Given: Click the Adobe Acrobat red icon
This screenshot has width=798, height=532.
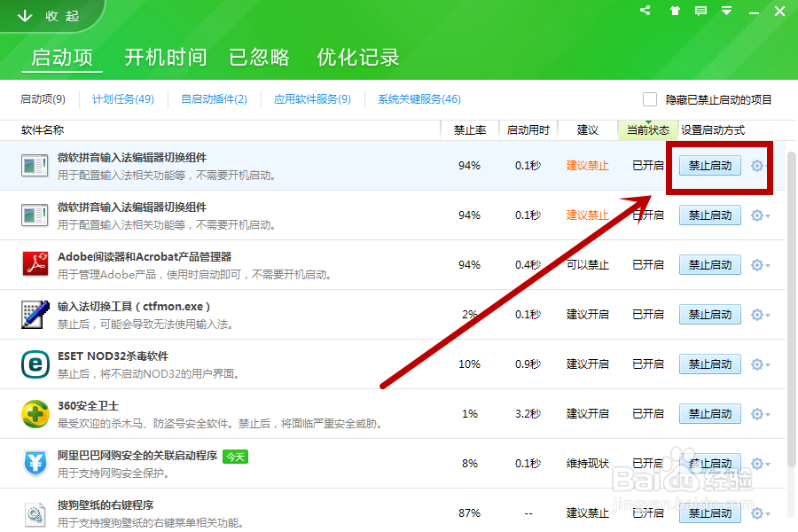Looking at the screenshot, I should (x=35, y=264).
